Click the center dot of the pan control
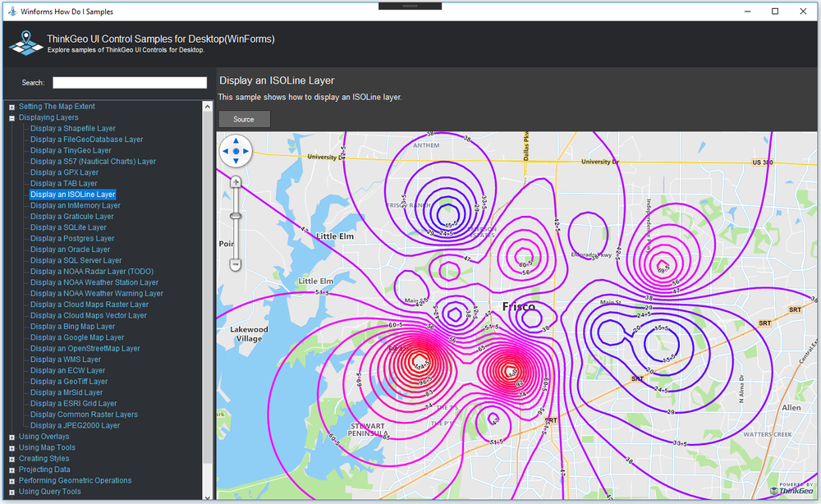Viewport: 821px width, 504px height. tap(236, 151)
